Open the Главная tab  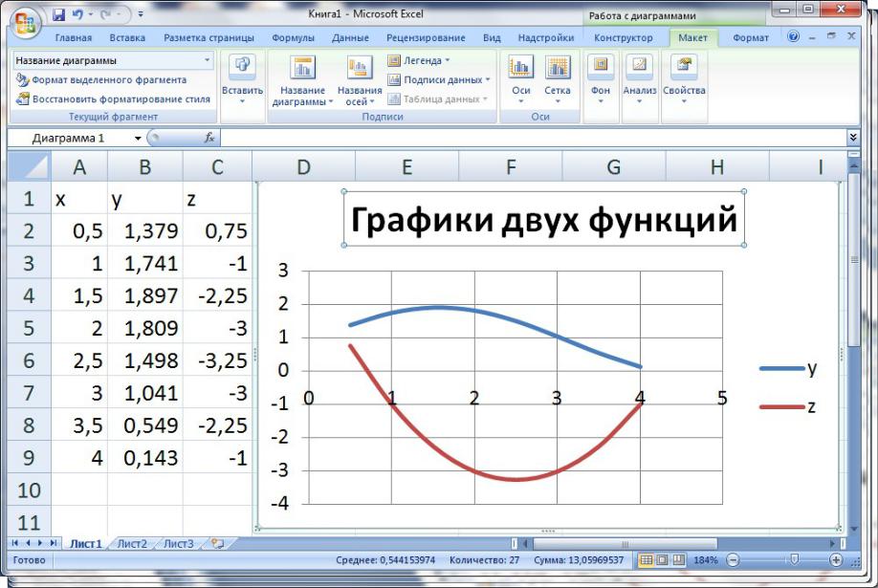(x=74, y=37)
